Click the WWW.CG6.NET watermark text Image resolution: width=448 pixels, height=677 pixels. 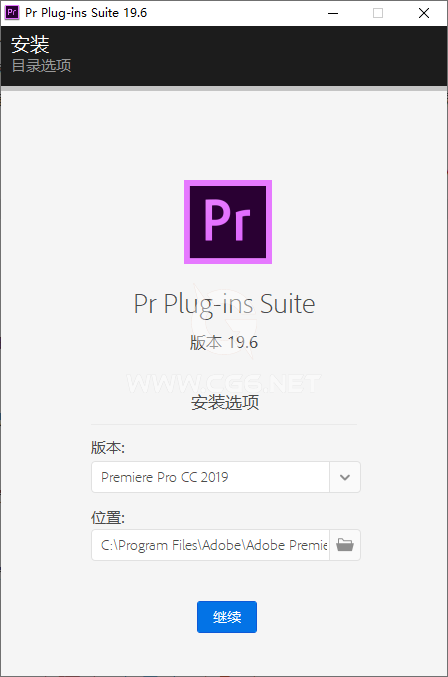pos(224,384)
